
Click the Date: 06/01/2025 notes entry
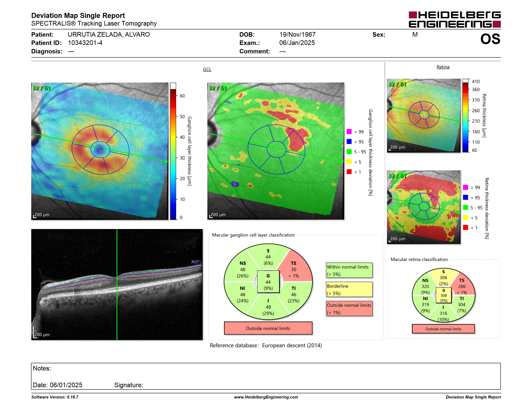[57, 385]
